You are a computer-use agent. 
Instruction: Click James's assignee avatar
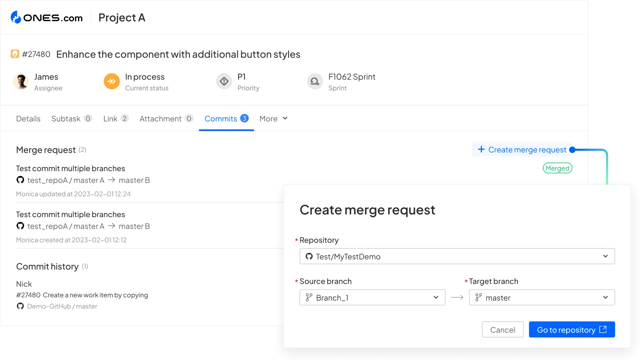click(x=21, y=81)
